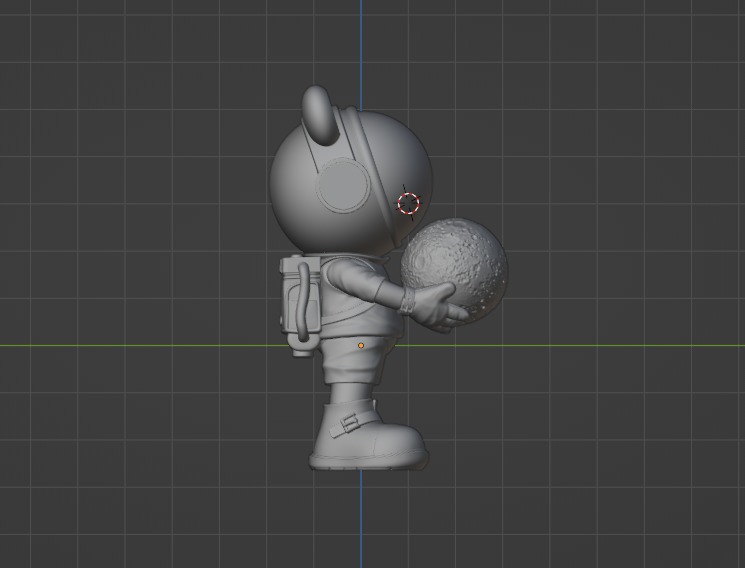Click the cratered moon sphere model

tap(454, 270)
